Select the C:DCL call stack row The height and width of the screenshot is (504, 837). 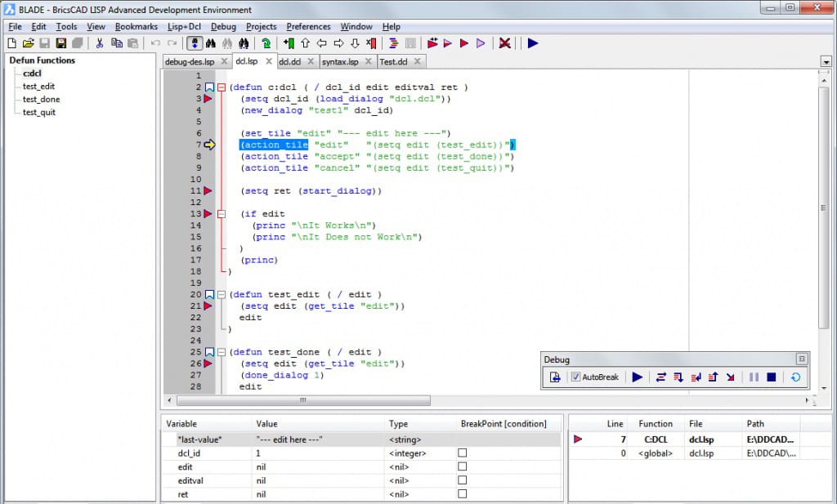coord(700,439)
